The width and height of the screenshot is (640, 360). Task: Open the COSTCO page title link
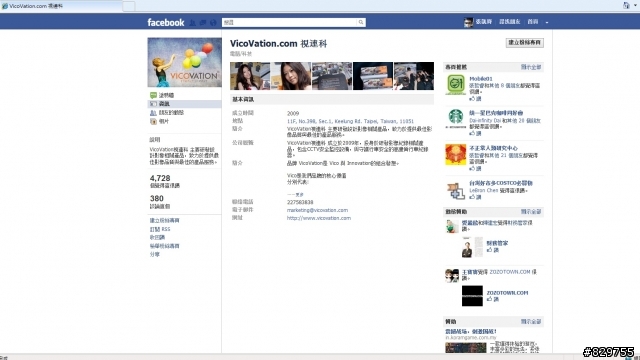point(501,183)
